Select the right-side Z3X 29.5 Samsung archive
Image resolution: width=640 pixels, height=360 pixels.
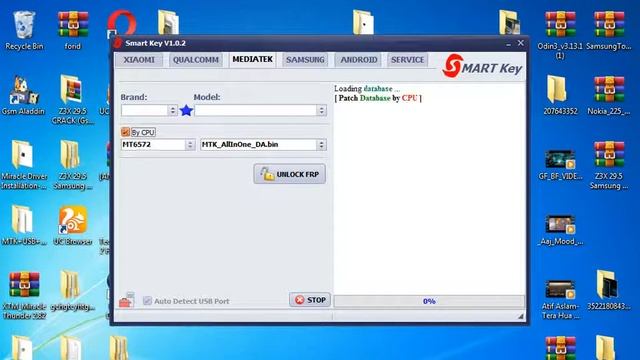[609, 165]
